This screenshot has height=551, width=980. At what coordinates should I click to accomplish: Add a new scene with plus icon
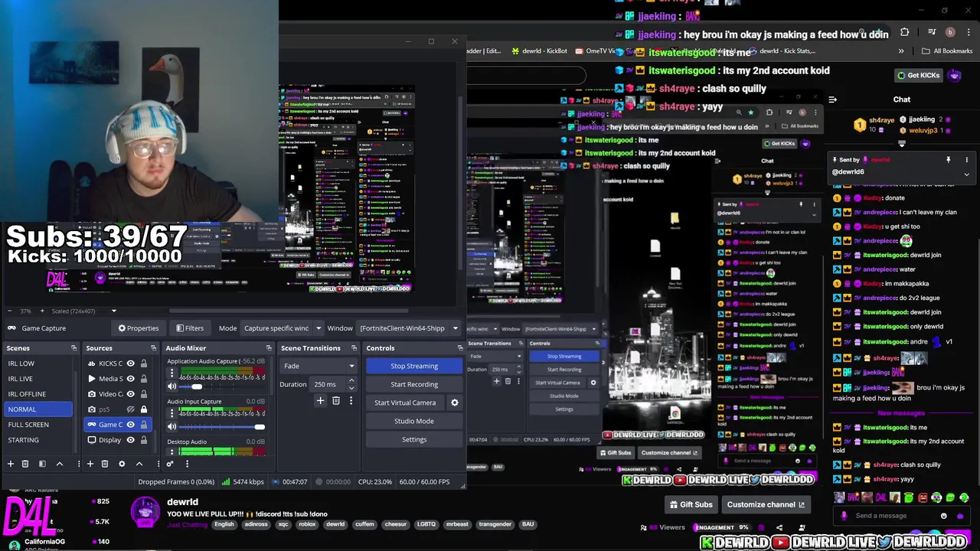pos(11,464)
